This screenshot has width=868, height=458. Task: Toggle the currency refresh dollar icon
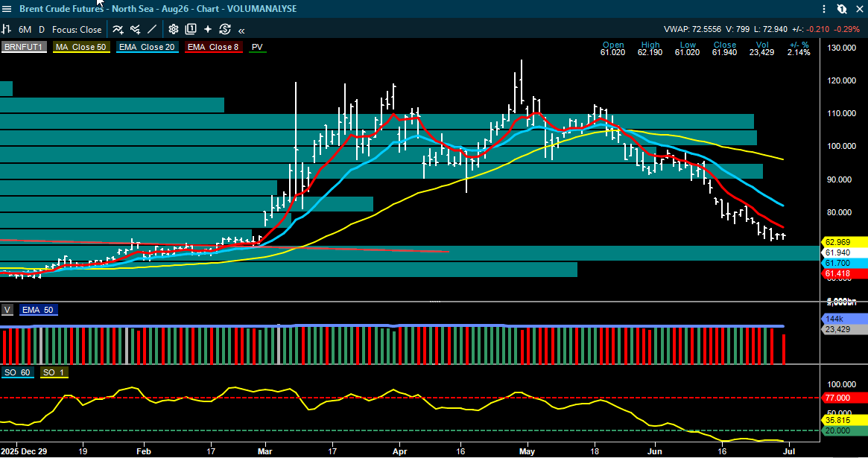[225, 29]
